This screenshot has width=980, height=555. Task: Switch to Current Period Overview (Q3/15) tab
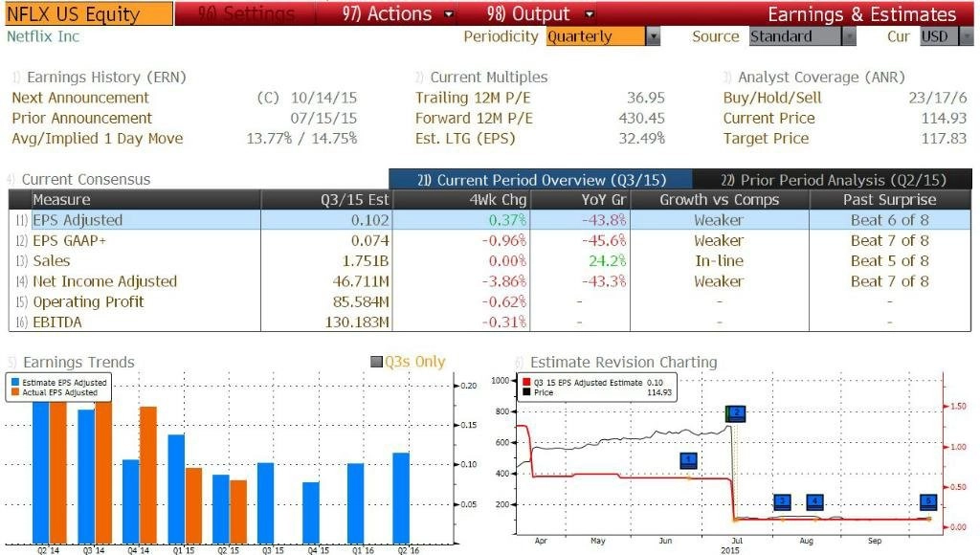541,180
